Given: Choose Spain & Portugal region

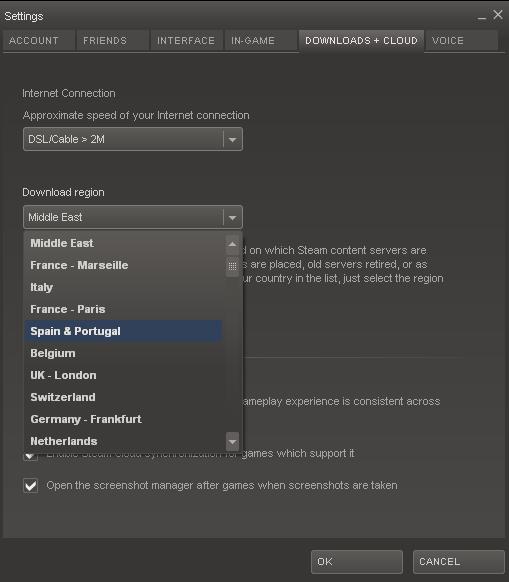Looking at the screenshot, I should (123, 331).
